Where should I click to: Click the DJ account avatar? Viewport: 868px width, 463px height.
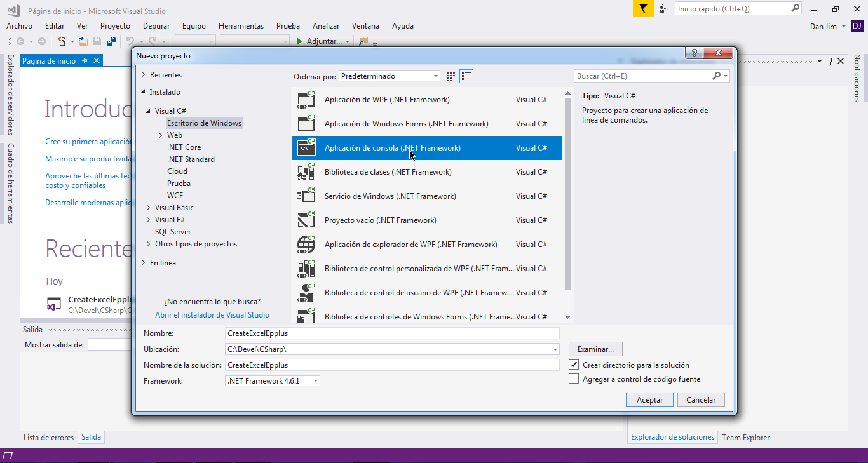coord(857,26)
